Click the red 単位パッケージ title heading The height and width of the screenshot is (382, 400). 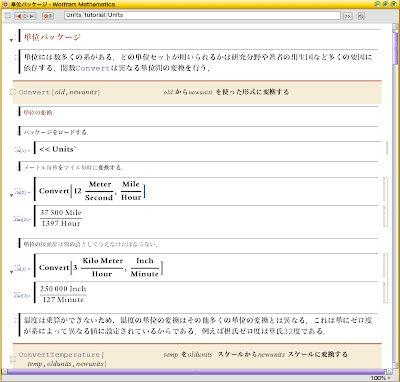(x=52, y=37)
